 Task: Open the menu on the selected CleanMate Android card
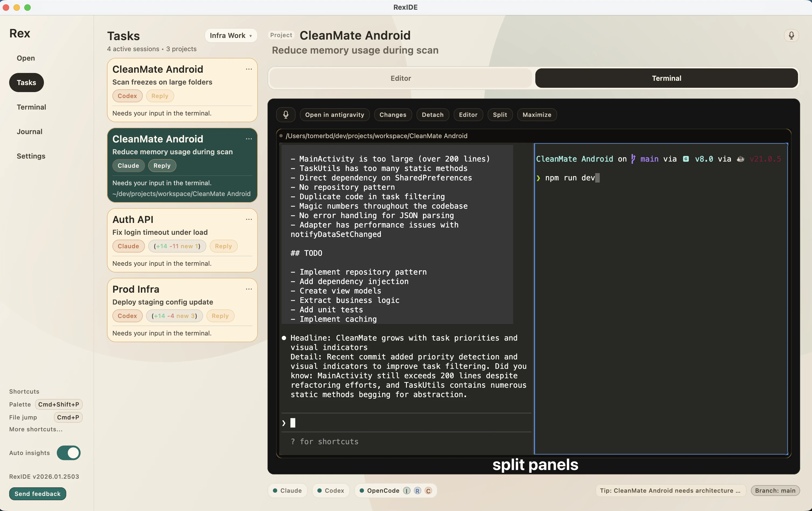[249, 139]
